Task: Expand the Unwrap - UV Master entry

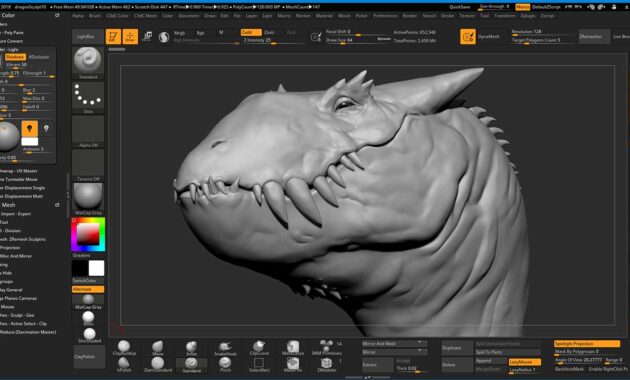Action: pos(19,171)
